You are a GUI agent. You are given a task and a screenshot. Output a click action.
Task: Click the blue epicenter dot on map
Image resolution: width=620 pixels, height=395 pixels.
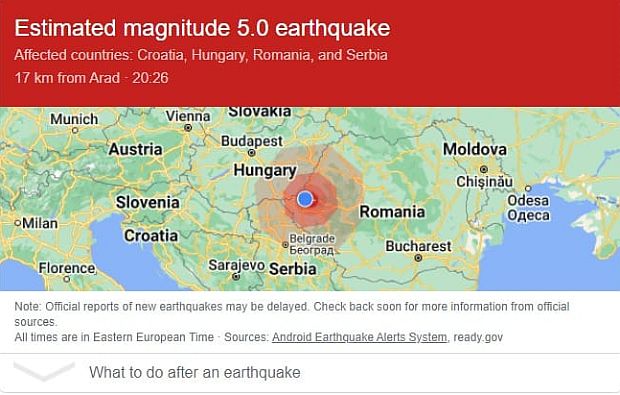pyautogui.click(x=305, y=198)
